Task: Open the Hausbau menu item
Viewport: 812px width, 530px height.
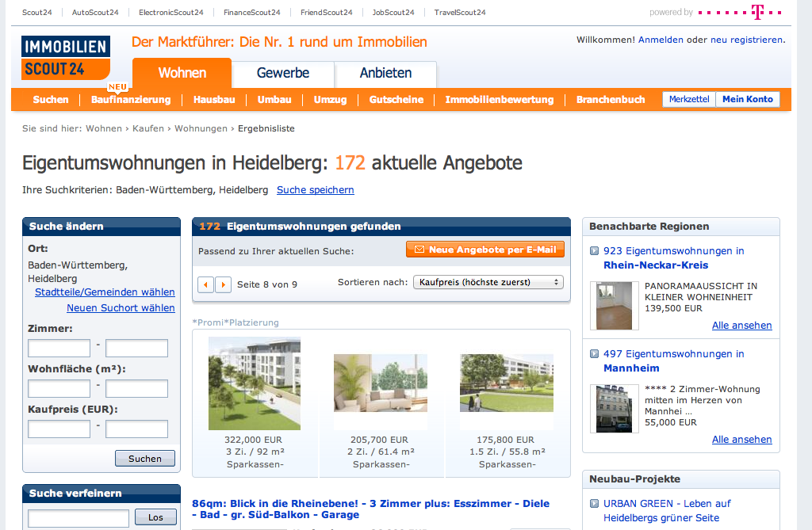Action: click(x=214, y=99)
